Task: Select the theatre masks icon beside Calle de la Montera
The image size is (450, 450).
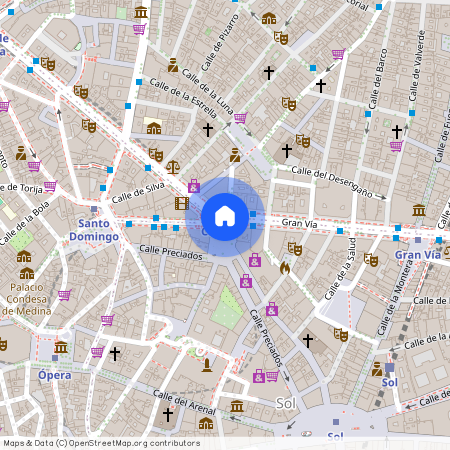Action: click(x=371, y=260)
